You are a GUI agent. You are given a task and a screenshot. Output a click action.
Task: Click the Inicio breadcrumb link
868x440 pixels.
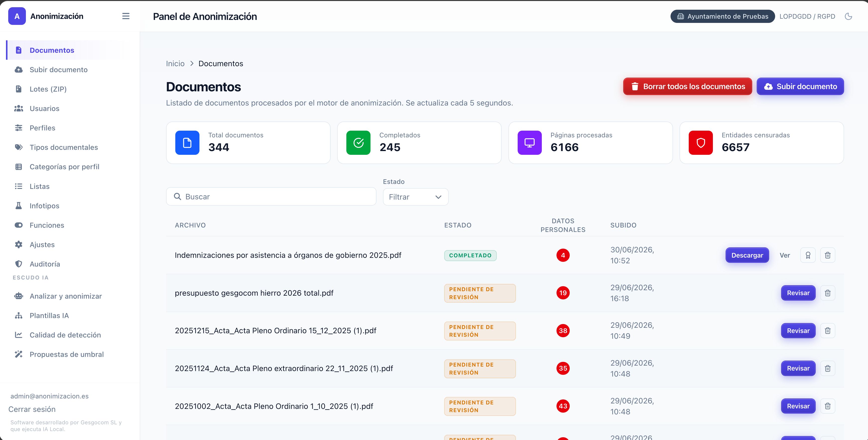click(x=175, y=64)
